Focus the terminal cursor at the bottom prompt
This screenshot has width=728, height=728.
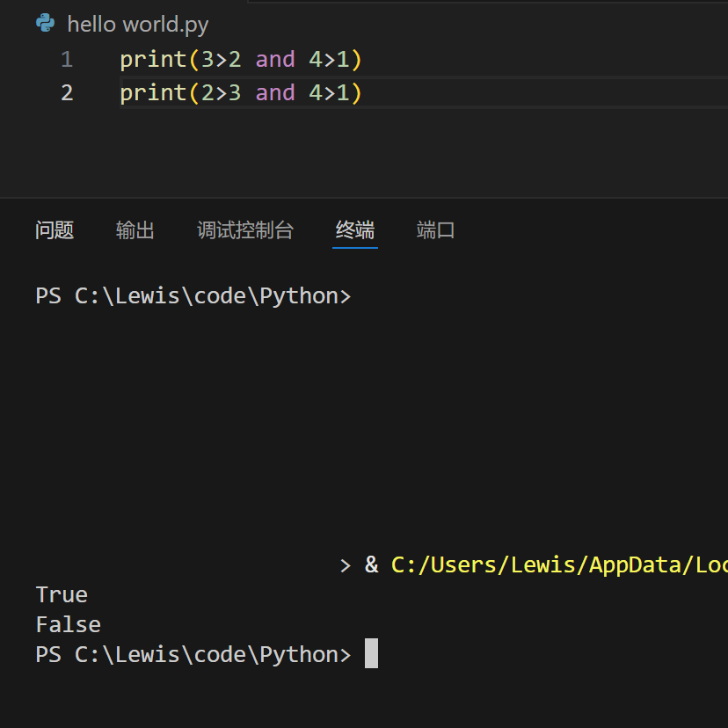point(371,654)
